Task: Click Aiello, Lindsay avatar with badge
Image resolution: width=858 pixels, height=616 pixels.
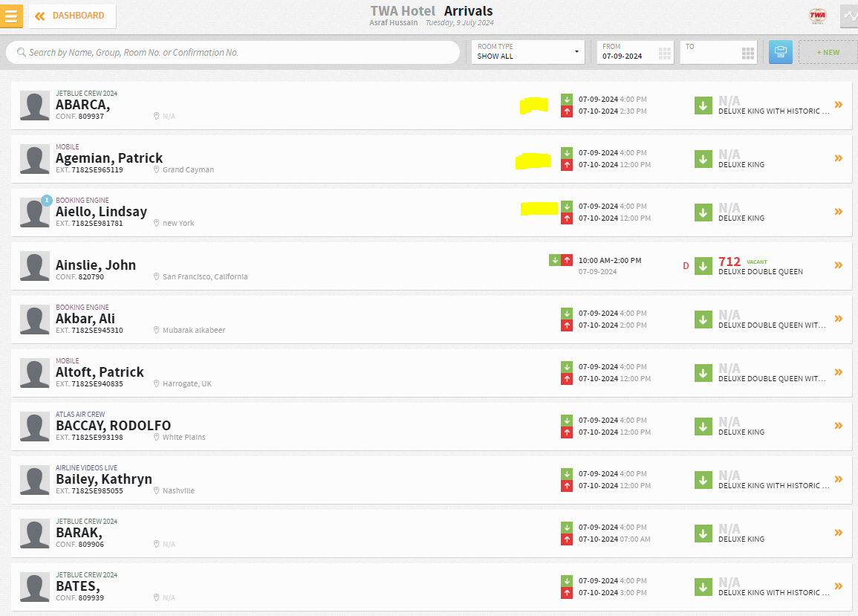Action: tap(35, 213)
